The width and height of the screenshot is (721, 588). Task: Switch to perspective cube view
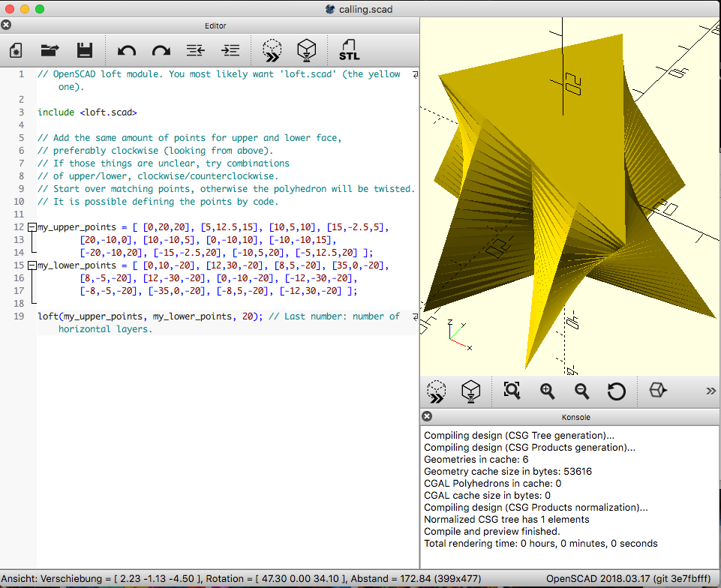[x=657, y=390]
